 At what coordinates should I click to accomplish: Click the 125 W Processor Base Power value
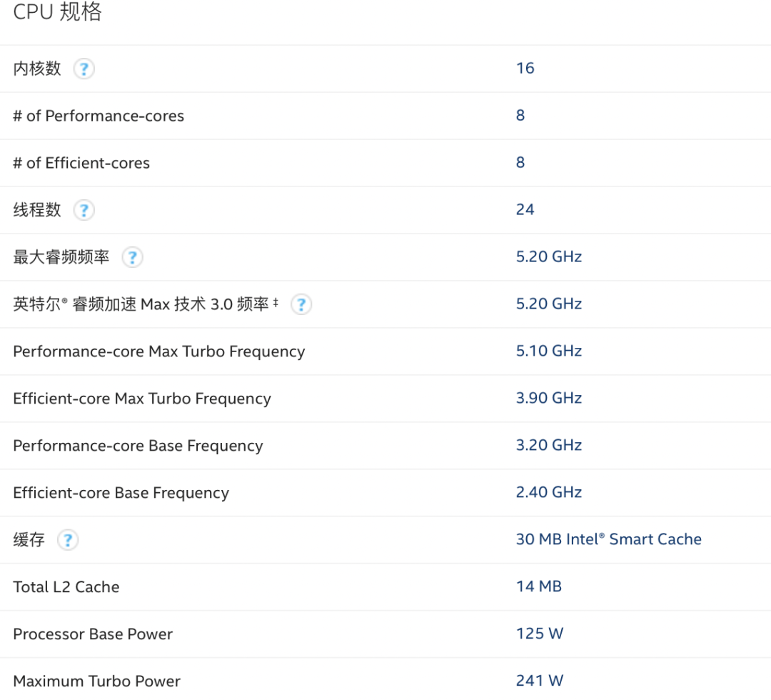539,634
